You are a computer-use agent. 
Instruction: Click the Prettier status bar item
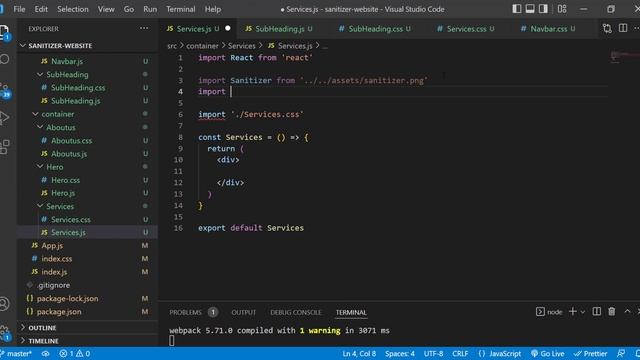coord(590,354)
